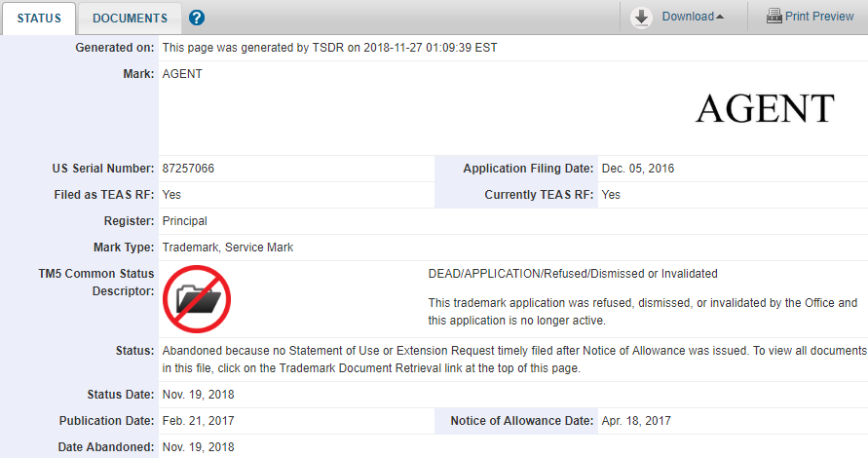Viewport: 868px width, 458px height.
Task: Open the blue help question mark icon
Action: (x=197, y=18)
